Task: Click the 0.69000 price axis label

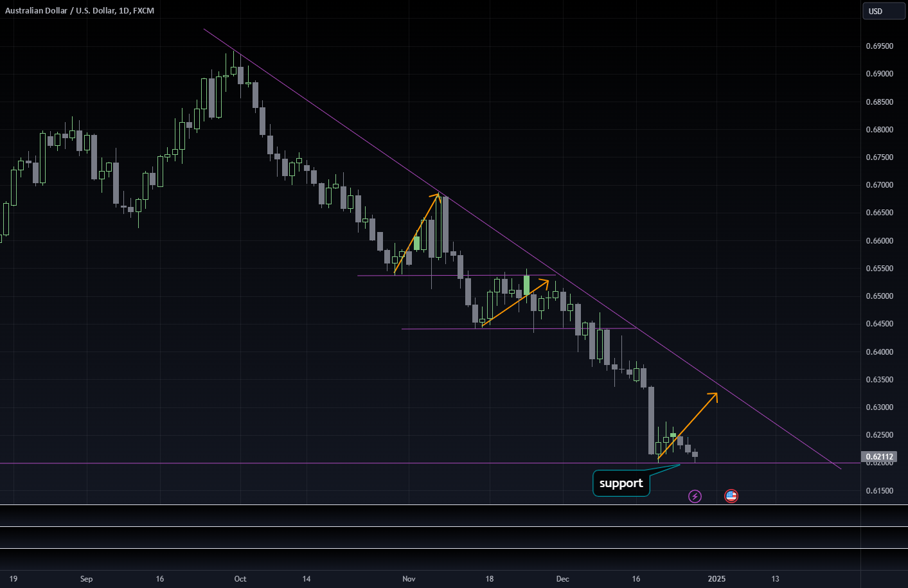Action: tap(879, 74)
